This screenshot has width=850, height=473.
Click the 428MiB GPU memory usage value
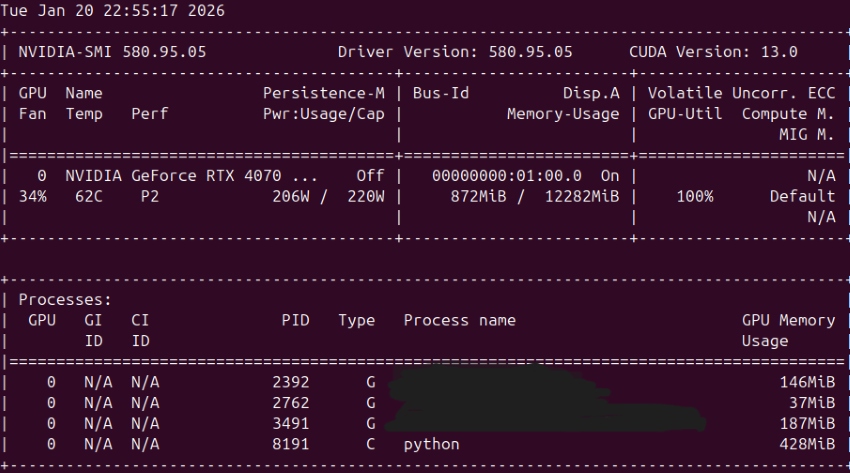click(807, 443)
